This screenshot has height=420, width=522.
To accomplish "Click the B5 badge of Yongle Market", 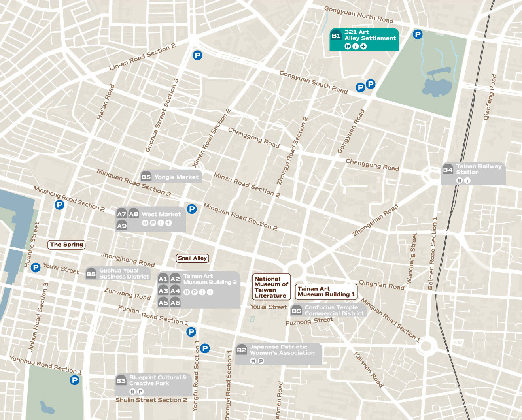I will click(146, 177).
